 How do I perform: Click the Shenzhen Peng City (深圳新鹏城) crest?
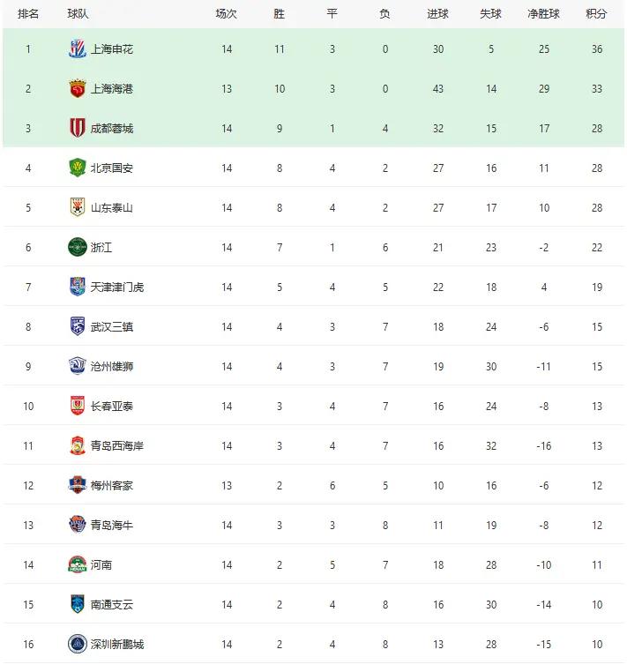(x=78, y=645)
